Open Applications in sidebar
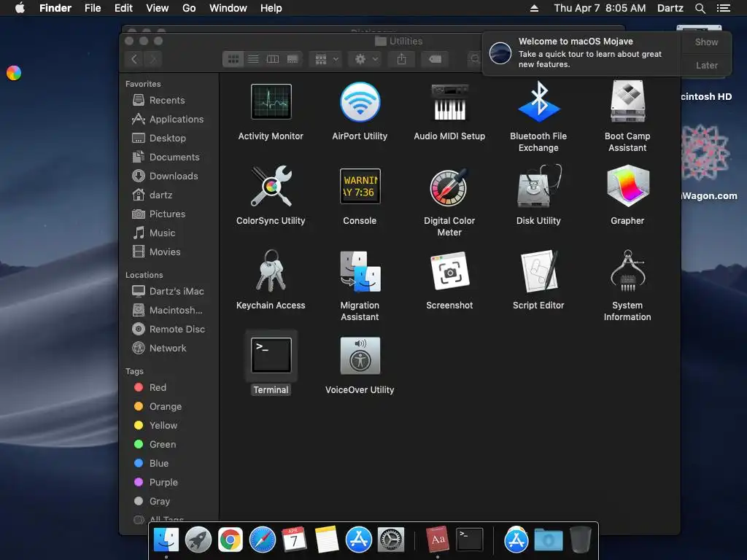 pyautogui.click(x=169, y=119)
